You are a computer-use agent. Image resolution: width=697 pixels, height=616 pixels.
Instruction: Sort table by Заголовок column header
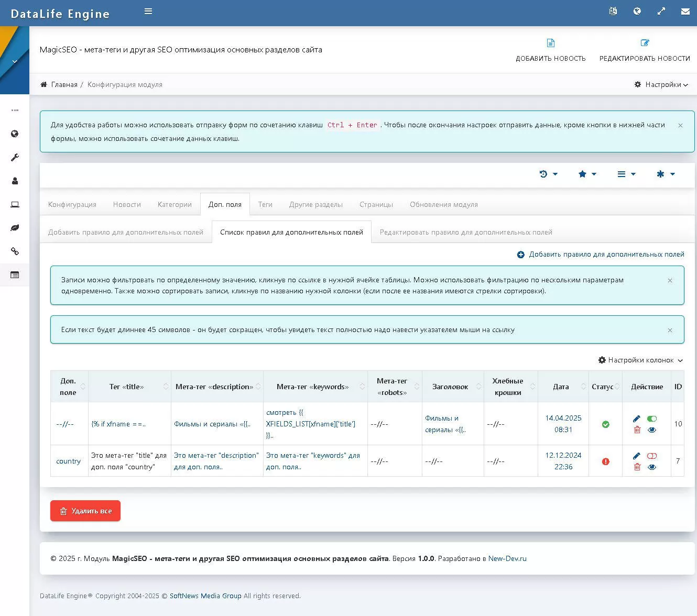(453, 387)
